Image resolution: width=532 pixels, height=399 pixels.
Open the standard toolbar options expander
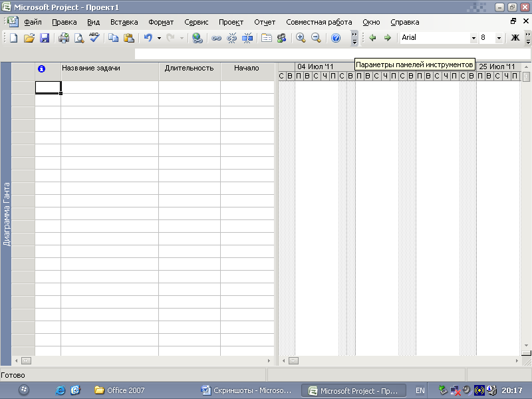pos(354,38)
